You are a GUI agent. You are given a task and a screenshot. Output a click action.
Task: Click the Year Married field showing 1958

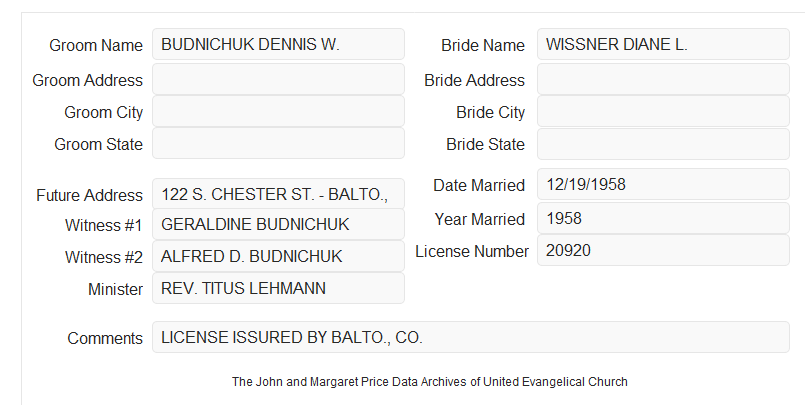point(663,218)
